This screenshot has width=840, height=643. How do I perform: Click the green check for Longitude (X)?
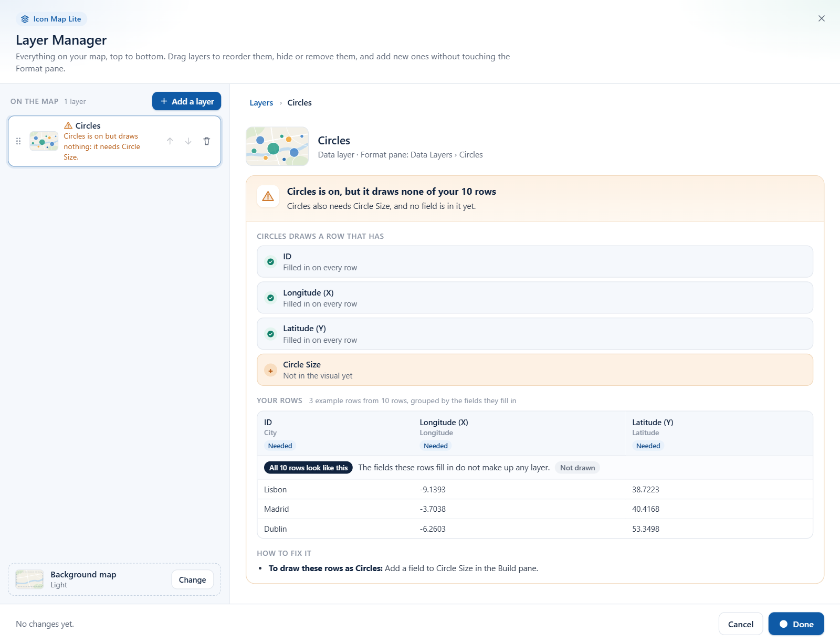coord(271,298)
